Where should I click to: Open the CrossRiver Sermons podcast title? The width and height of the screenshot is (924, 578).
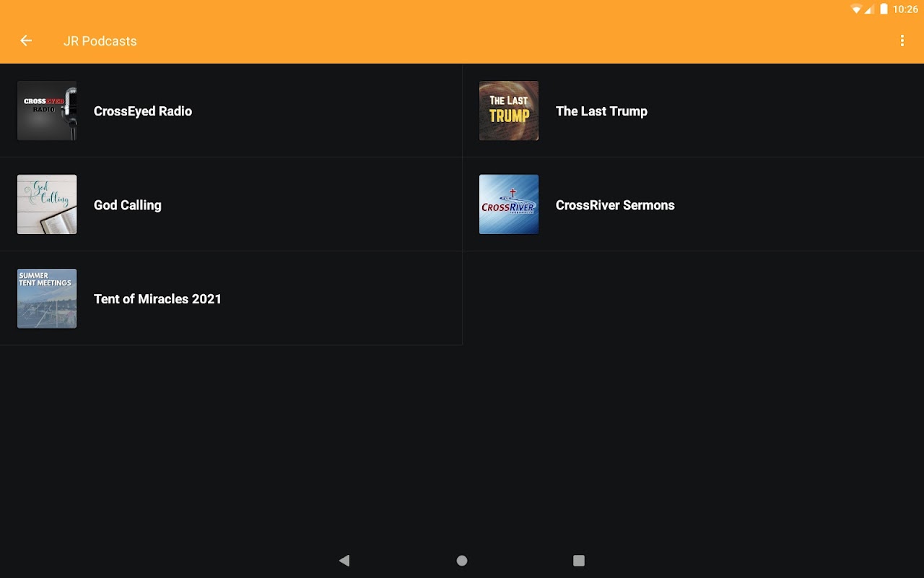(615, 205)
